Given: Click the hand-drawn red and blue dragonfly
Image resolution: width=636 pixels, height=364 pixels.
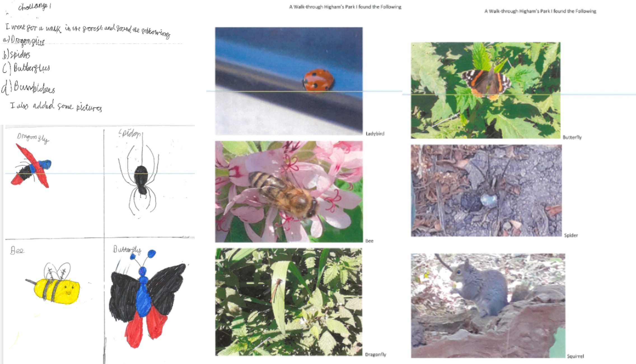Looking at the screenshot, I should [x=31, y=166].
